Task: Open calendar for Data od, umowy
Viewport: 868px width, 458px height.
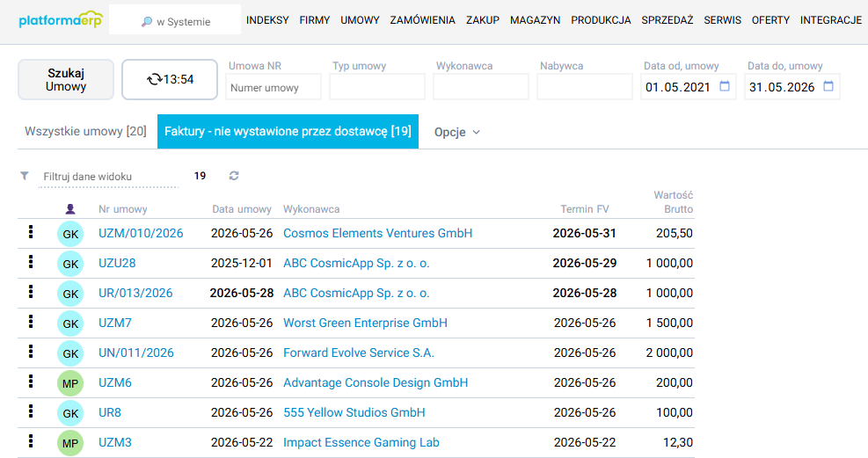Action: coord(724,86)
